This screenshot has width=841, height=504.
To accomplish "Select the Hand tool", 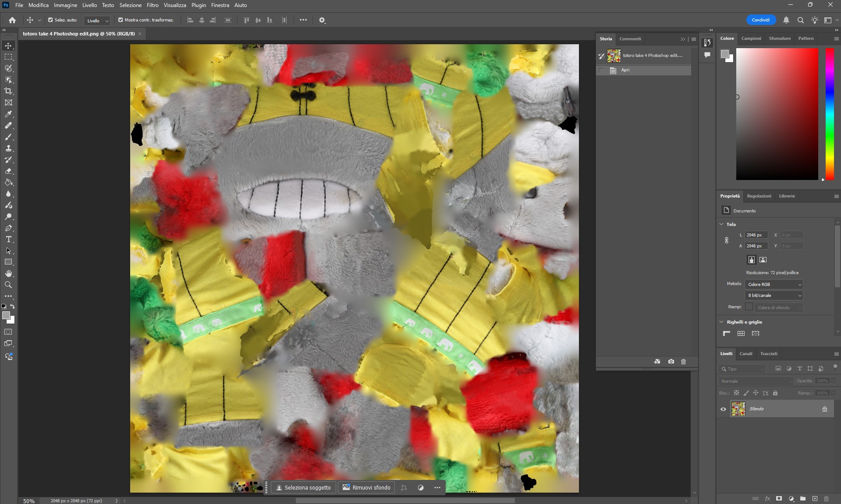I will (8, 273).
